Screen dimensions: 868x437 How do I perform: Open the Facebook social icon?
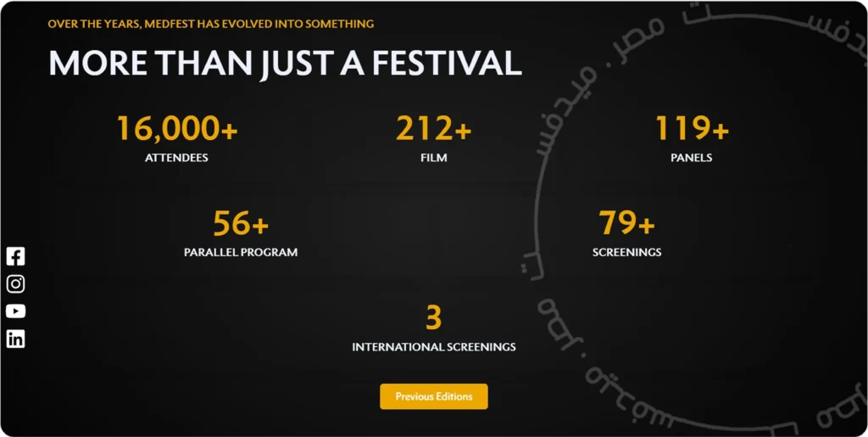coord(15,256)
